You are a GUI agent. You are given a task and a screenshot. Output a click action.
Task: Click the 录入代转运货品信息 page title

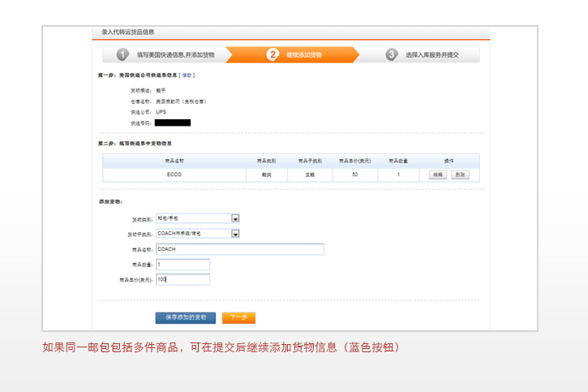pos(128,32)
